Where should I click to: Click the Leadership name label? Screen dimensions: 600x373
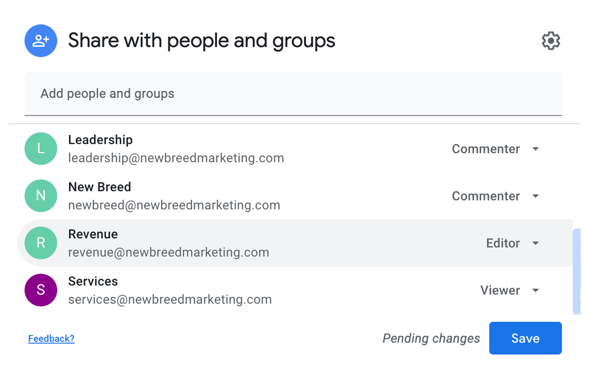click(x=100, y=140)
